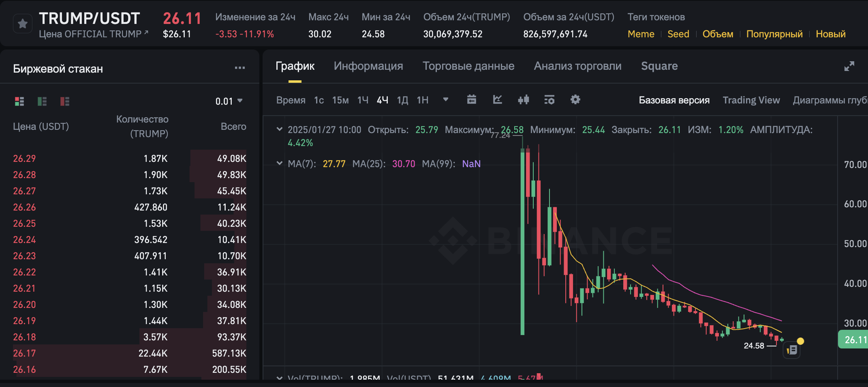
Task: Select the 26.22 ask price row
Action: pos(130,272)
